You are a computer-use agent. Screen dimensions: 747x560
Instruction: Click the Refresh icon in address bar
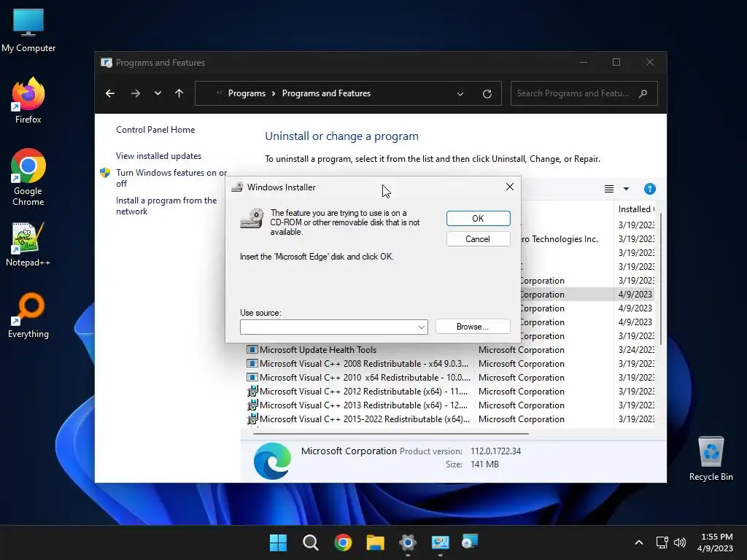(487, 94)
